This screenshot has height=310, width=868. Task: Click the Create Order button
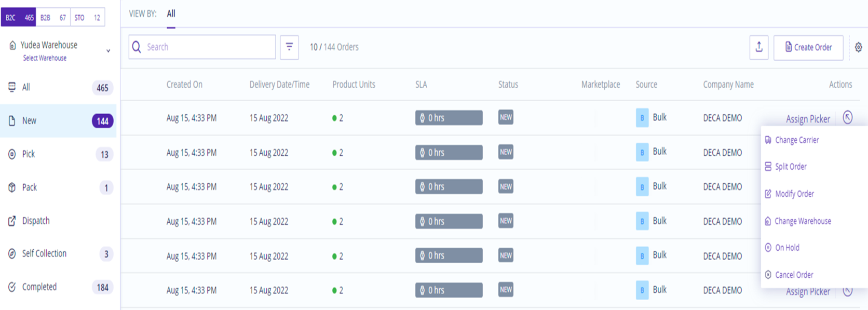pos(808,47)
